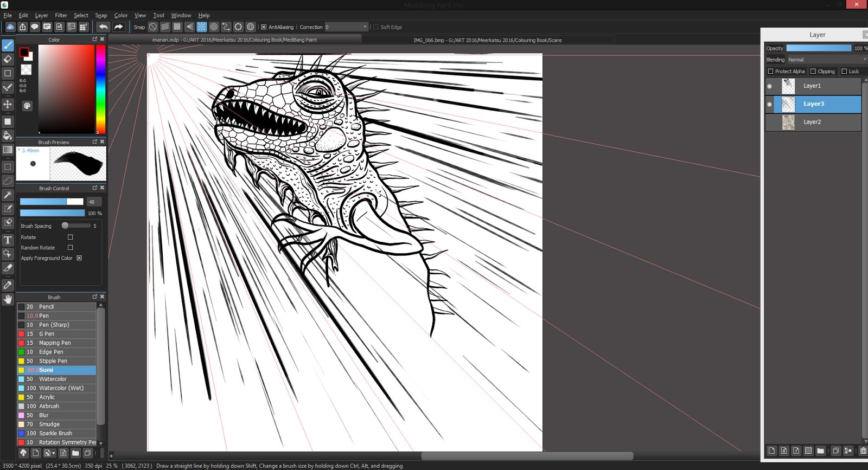Screen dimensions: 868x470
Task: Open the Correction dropdown
Action: click(346, 27)
